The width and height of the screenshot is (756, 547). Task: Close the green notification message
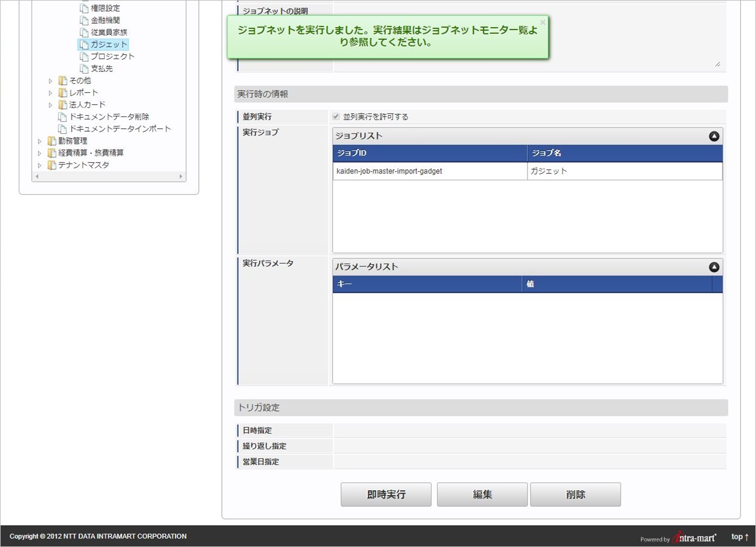[x=542, y=22]
